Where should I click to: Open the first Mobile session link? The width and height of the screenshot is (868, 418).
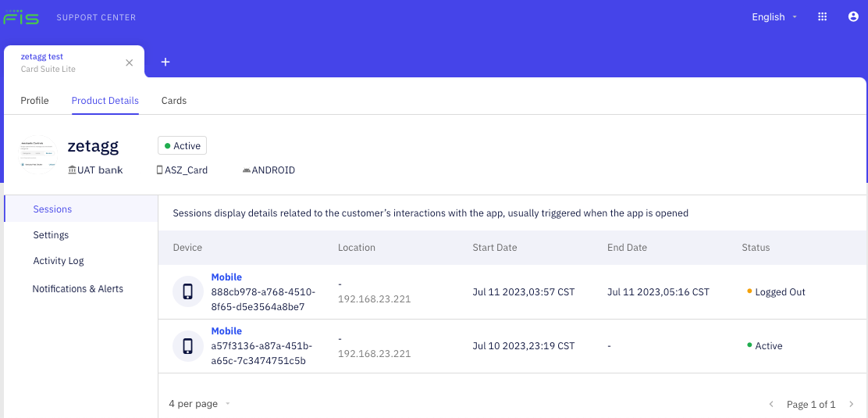pos(226,277)
